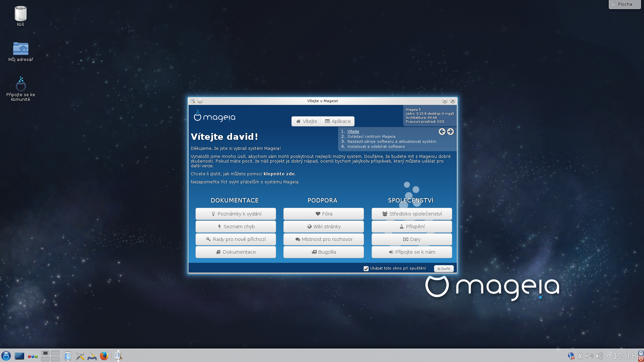Open Místnost pro rozhovor chat button

[324, 239]
